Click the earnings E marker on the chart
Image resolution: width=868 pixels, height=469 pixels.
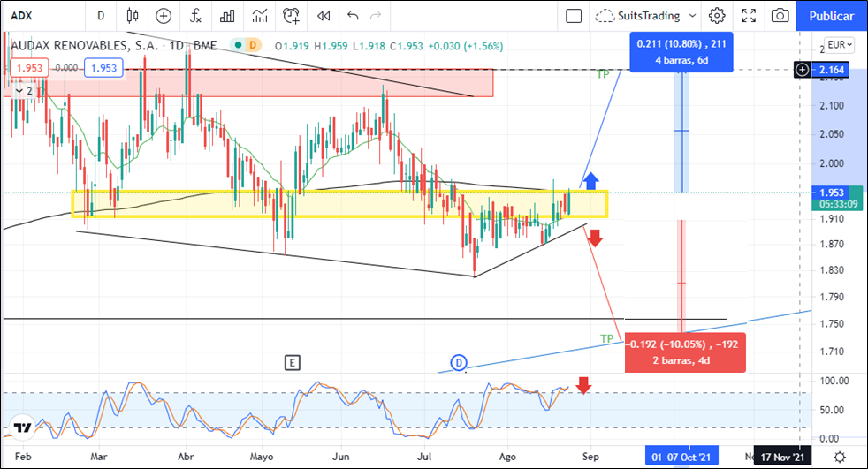[x=293, y=362]
